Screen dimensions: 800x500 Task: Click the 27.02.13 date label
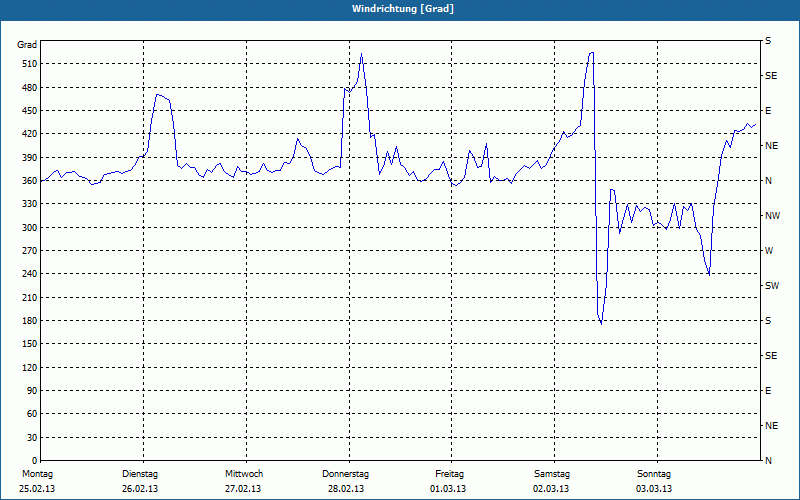click(243, 489)
